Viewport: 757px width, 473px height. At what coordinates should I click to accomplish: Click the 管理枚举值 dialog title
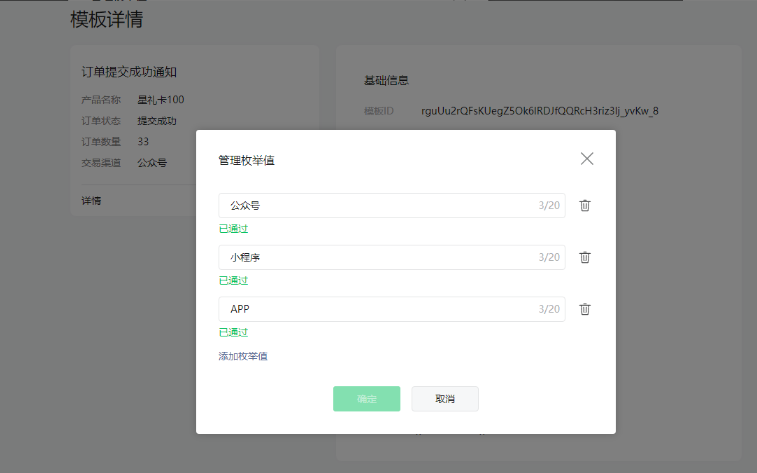click(247, 160)
